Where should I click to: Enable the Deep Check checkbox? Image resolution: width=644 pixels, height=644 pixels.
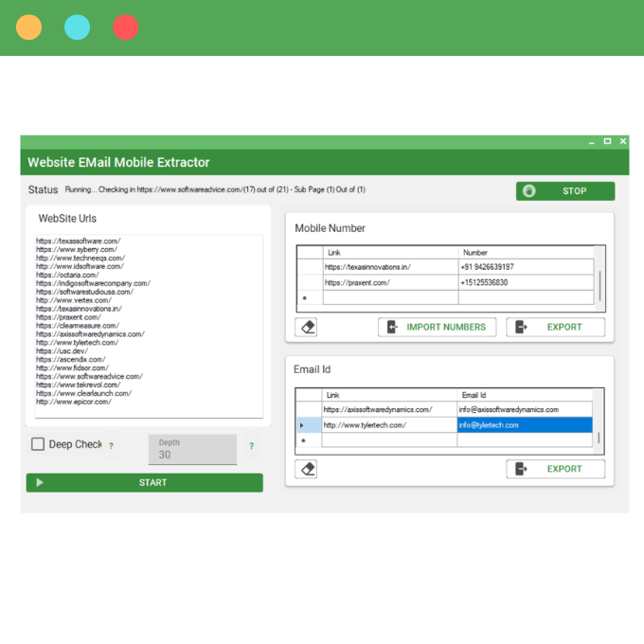point(38,444)
